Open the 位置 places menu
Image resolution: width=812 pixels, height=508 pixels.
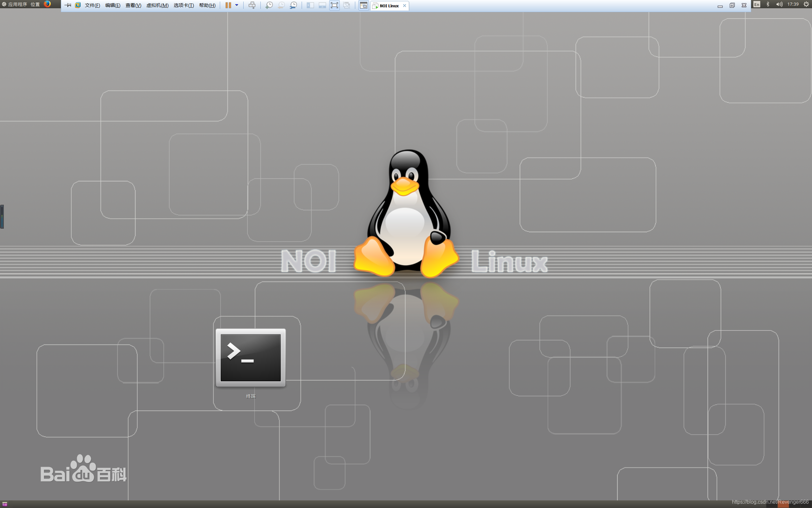coord(35,4)
